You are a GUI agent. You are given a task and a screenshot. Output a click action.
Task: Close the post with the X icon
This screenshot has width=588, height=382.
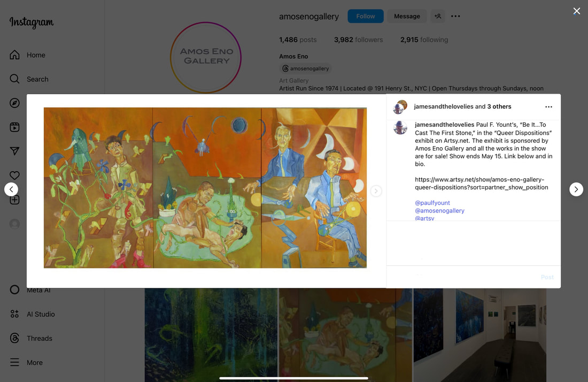[577, 11]
